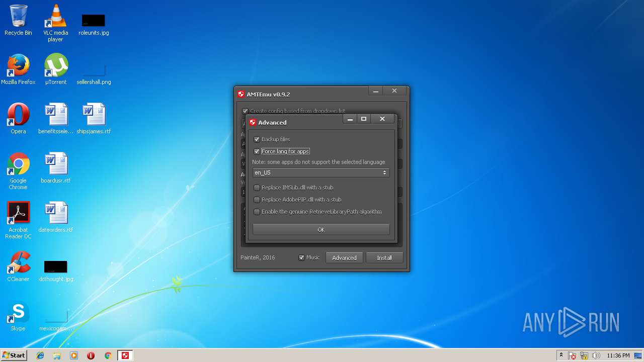Minimize the Advanced dialog
This screenshot has width=644, height=362.
pos(350,119)
